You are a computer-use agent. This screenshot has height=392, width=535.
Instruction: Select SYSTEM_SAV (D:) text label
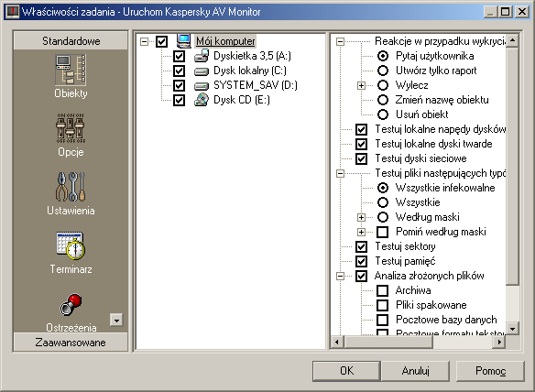[256, 85]
